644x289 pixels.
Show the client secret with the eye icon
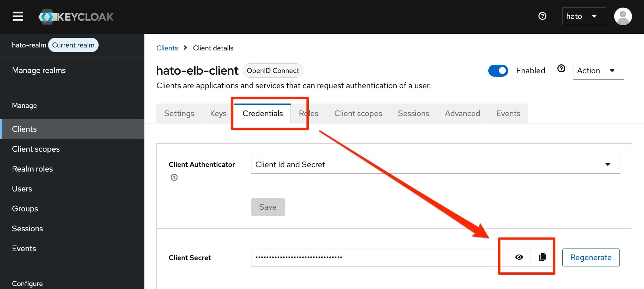(x=519, y=257)
